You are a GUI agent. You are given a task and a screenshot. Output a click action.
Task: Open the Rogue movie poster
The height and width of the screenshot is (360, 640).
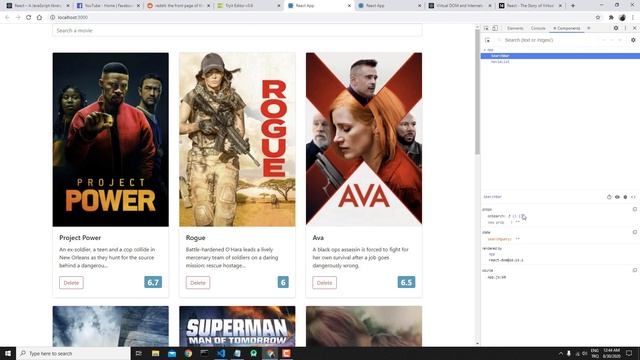coord(237,140)
